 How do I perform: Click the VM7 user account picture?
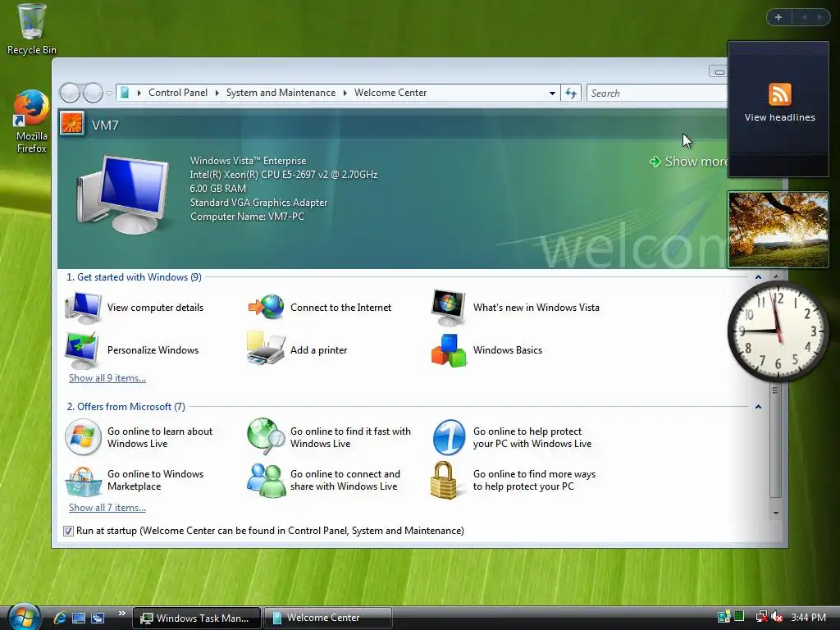(x=71, y=123)
